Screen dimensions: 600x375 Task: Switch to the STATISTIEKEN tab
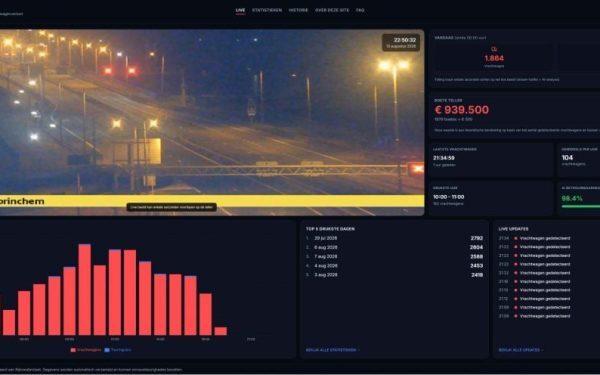[267, 10]
